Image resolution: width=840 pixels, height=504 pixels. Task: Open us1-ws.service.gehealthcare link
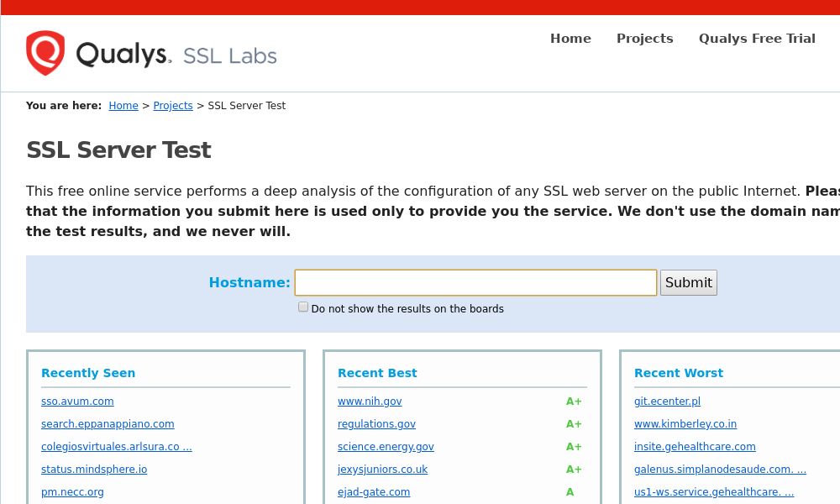(x=714, y=491)
